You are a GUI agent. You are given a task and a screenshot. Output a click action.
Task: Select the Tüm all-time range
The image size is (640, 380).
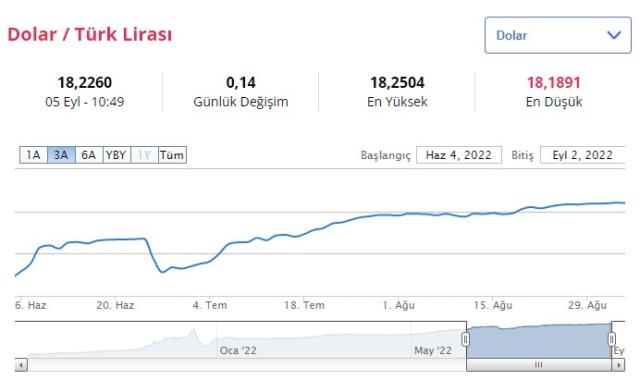tap(172, 155)
